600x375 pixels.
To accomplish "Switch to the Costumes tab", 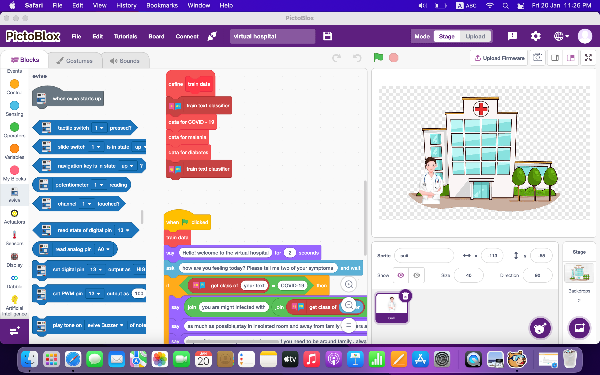I will 75,61.
